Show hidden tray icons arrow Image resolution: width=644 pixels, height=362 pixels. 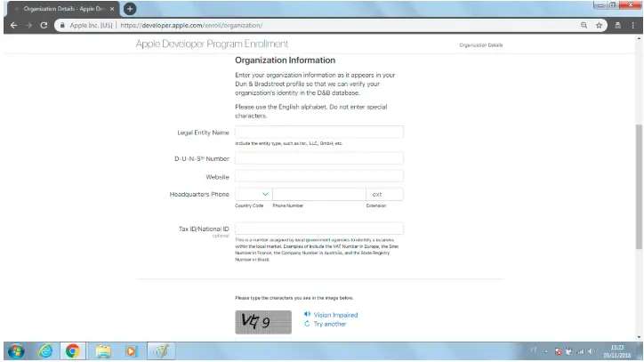[546, 351]
